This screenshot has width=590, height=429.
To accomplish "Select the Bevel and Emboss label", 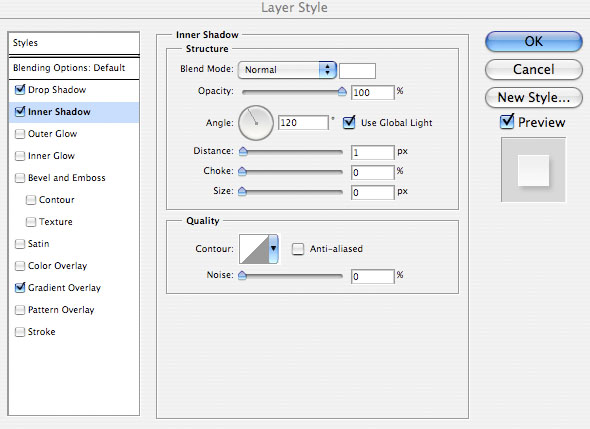I will click(x=67, y=178).
